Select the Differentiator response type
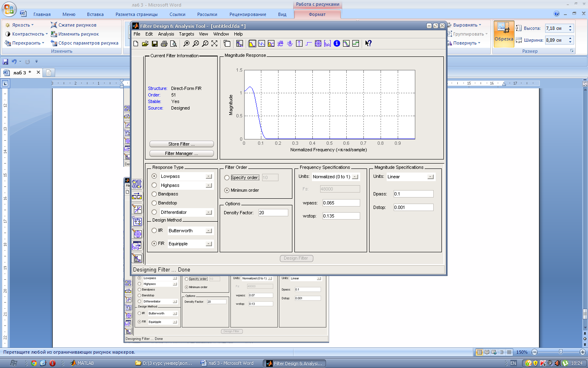This screenshot has height=368, width=588. coord(154,212)
